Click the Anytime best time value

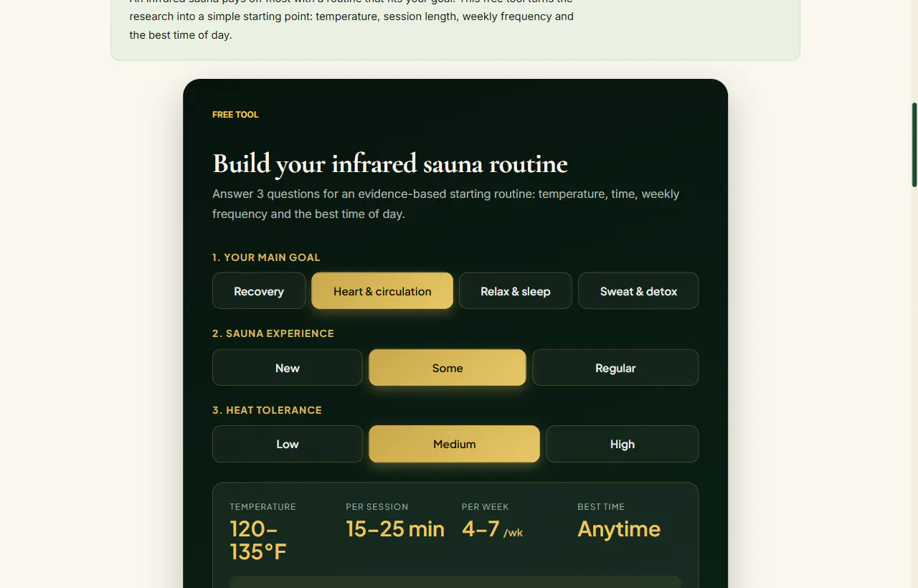[619, 529]
